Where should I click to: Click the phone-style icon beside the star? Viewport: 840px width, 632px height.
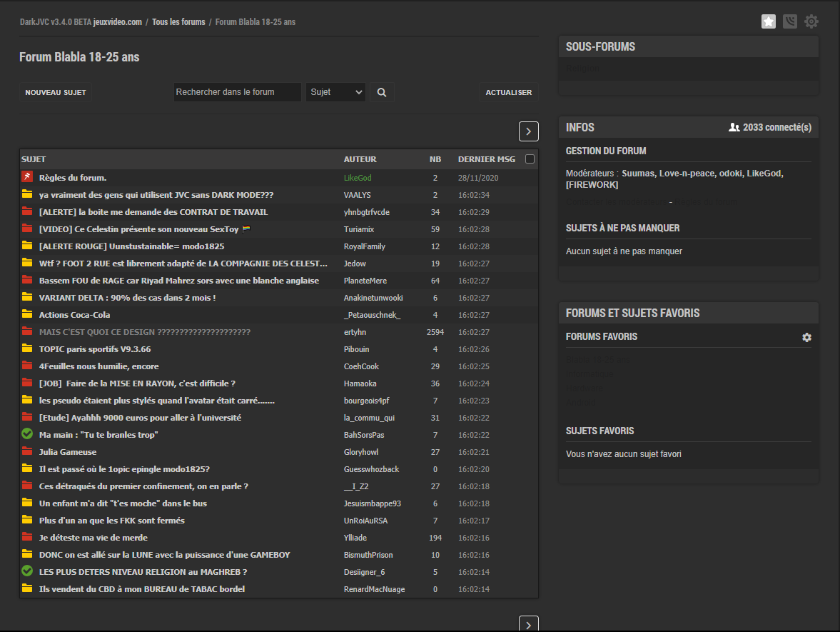pos(790,21)
